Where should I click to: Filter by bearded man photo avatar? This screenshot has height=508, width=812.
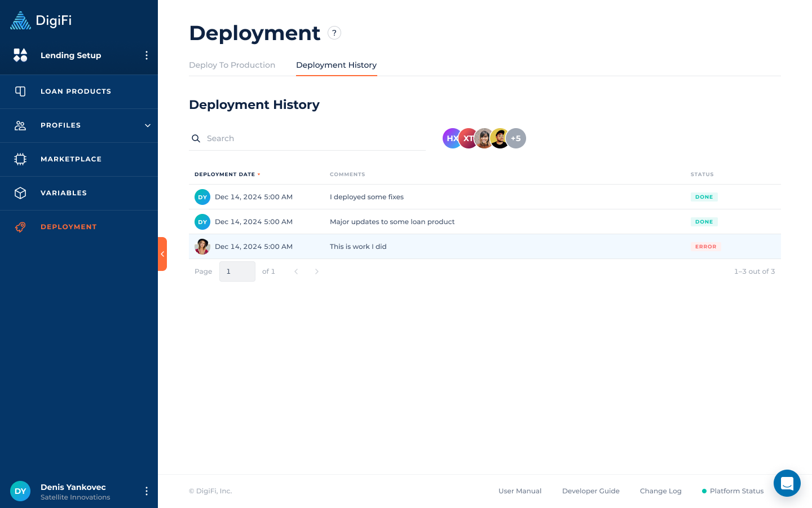[x=500, y=138]
